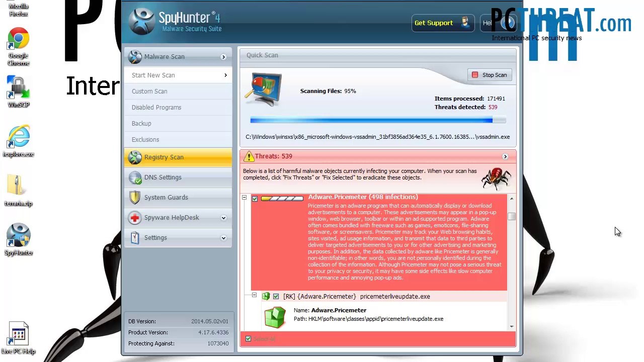Collapse Adware.Pricemeter tree node
Screen dimensions: 644x362
coord(244,198)
